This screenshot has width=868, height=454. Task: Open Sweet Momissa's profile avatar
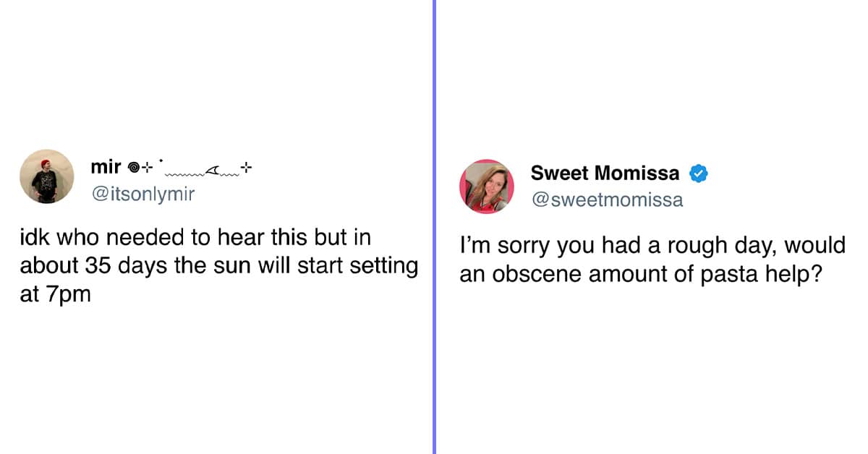(486, 187)
